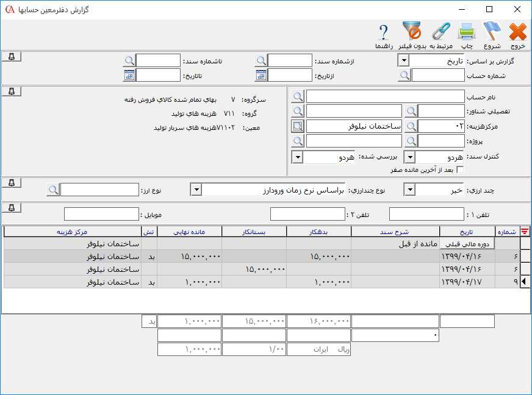This screenshot has width=532, height=395.
Task: Enable بعد از آخرین مانده صفر checkbox
Action: coord(461,169)
